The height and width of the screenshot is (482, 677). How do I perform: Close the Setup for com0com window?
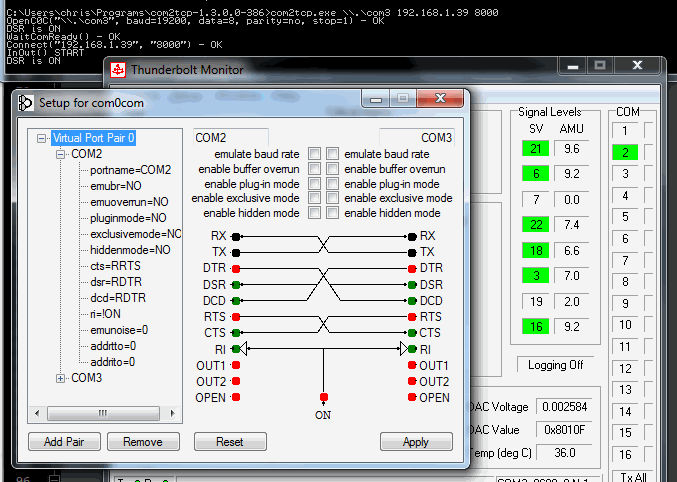pos(440,98)
